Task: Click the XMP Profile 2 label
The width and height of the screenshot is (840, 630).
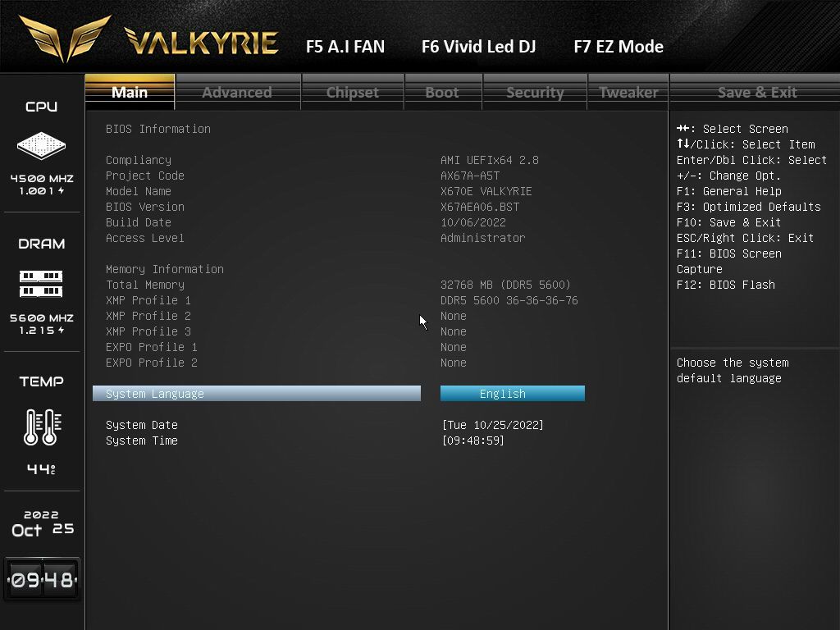Action: [x=148, y=316]
